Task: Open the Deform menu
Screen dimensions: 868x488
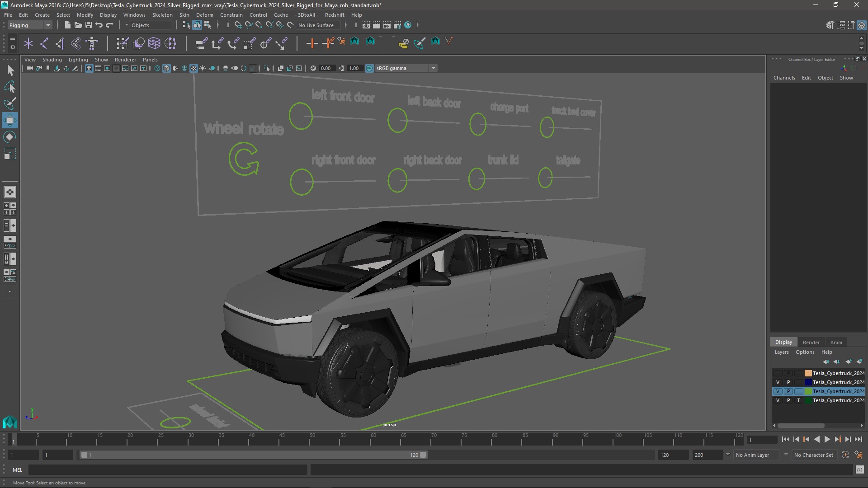Action: (x=204, y=15)
